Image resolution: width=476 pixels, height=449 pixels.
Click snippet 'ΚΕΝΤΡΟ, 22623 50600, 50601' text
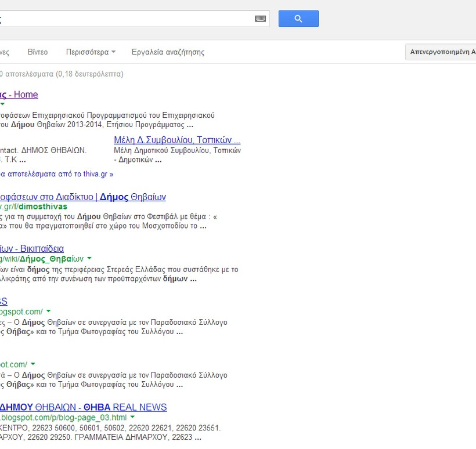(x=51, y=428)
